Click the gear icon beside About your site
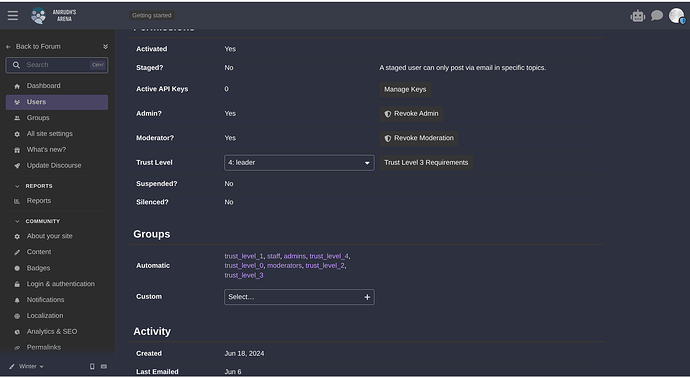The height and width of the screenshot is (377, 690). pyautogui.click(x=17, y=237)
